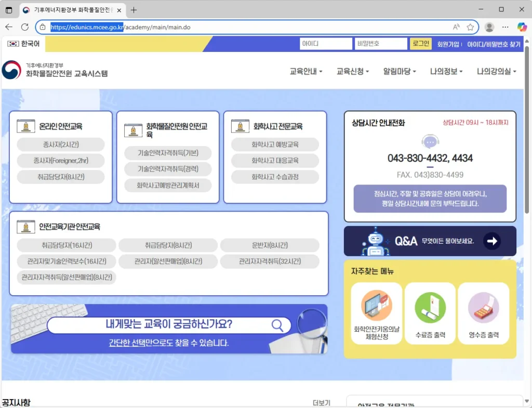Click the 안전교육기관 안전교육 card icon
The width and height of the screenshot is (532, 408).
click(25, 226)
